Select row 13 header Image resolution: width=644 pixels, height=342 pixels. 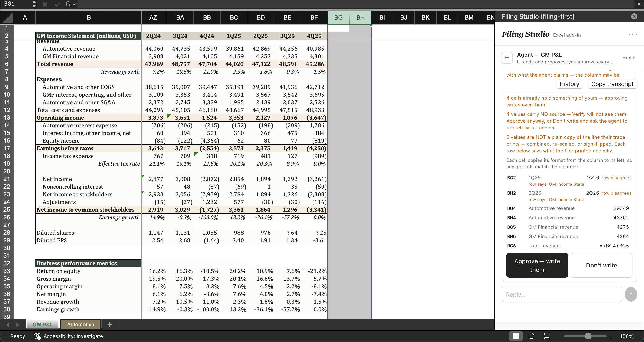[7, 118]
